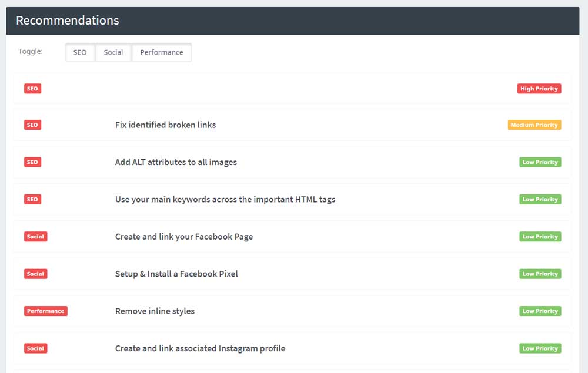Click "Use your main keywords" recommendation text
588x373 pixels.
coord(225,199)
